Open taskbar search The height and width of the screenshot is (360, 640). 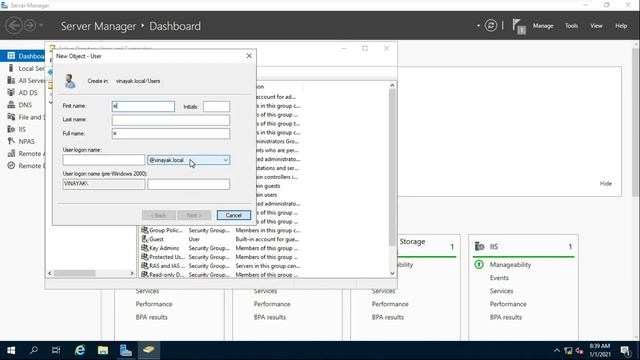(34, 351)
